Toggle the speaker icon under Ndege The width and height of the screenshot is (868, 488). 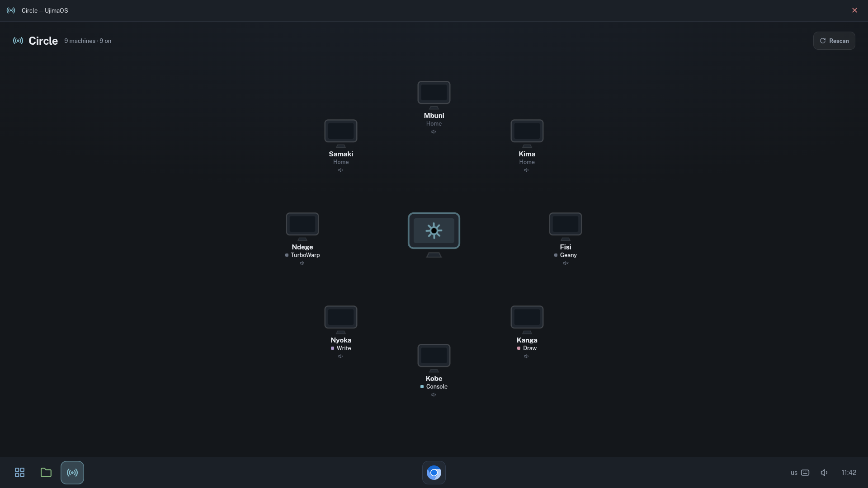pos(302,263)
